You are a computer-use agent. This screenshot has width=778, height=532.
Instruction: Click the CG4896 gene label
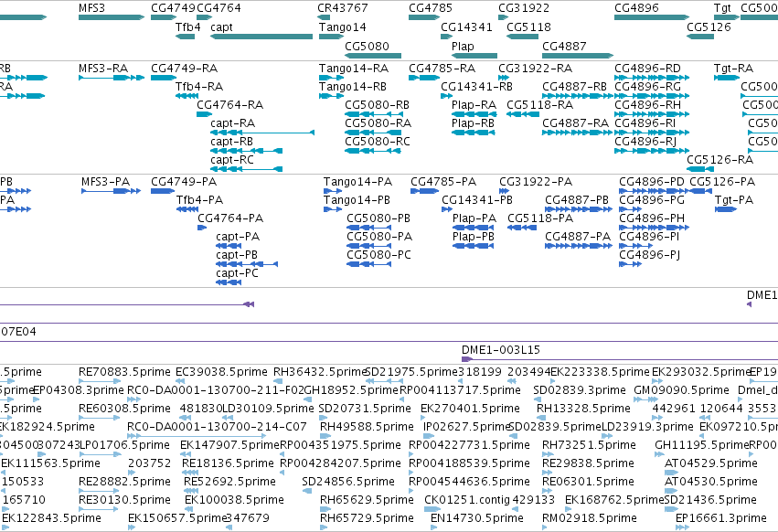click(x=636, y=8)
